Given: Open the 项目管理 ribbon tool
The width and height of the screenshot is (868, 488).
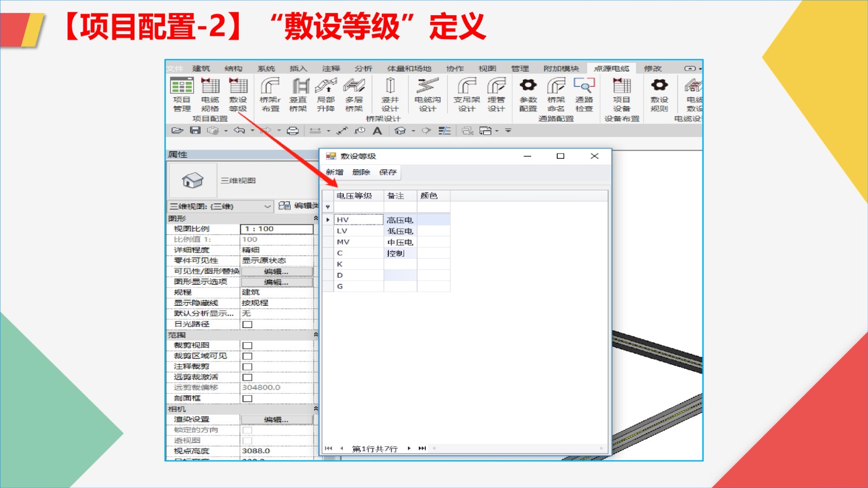Looking at the screenshot, I should coord(182,94).
